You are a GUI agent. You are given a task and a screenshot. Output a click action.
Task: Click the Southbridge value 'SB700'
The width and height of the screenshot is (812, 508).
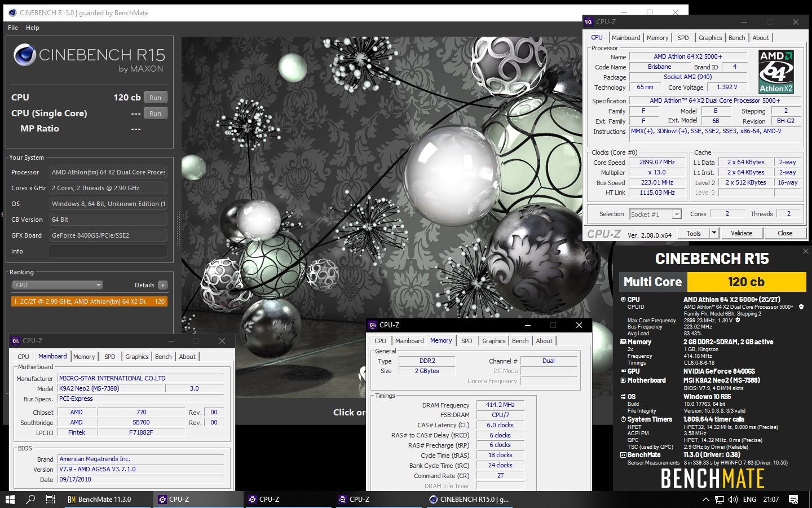(x=141, y=423)
